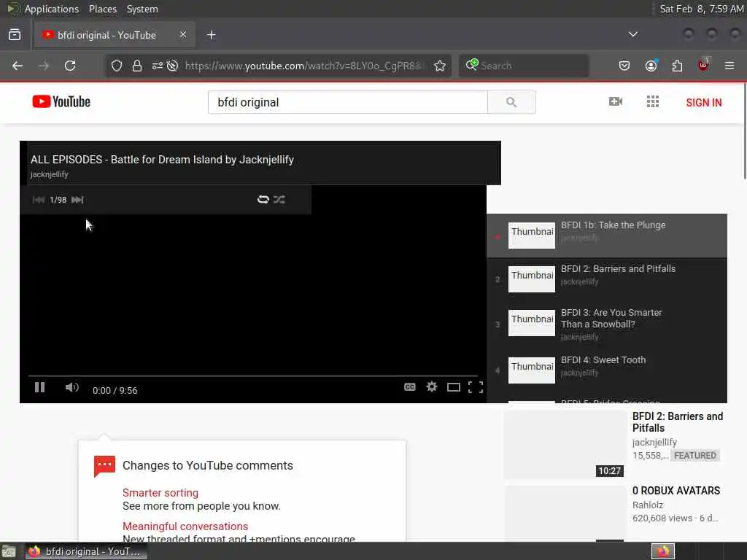Click the SIGN IN link
Viewport: 747px width, 560px height.
(x=704, y=102)
